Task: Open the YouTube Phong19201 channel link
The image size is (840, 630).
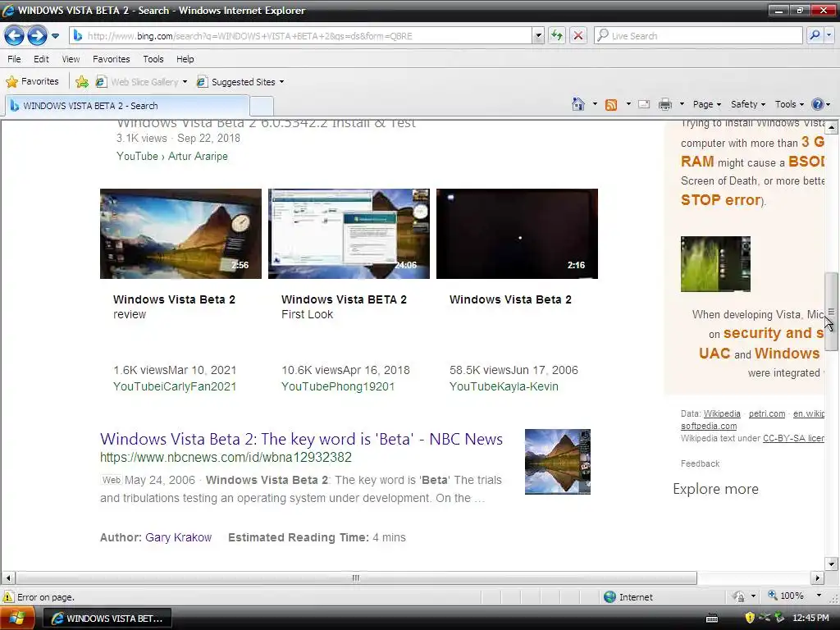Action: pos(338,386)
